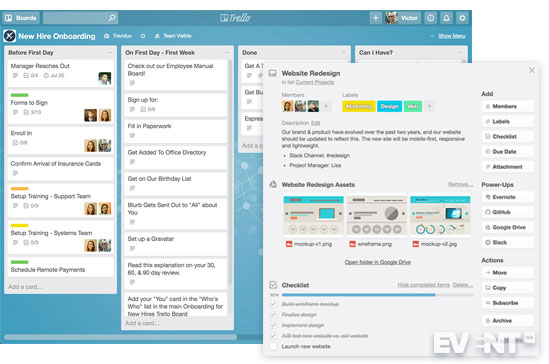
Task: Open the info icon in header
Action: tap(431, 18)
